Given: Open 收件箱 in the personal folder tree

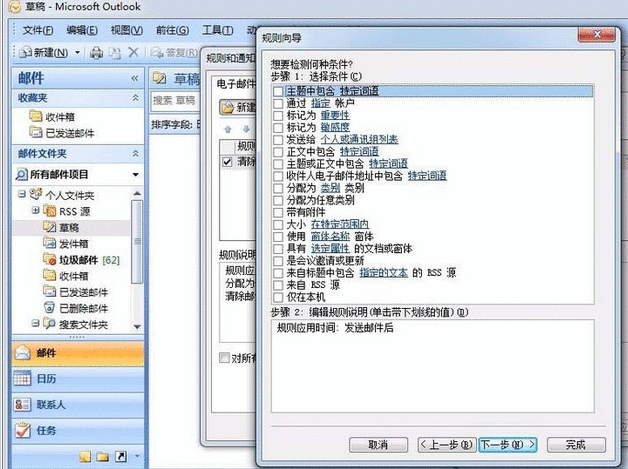Looking at the screenshot, I should pos(66,276).
